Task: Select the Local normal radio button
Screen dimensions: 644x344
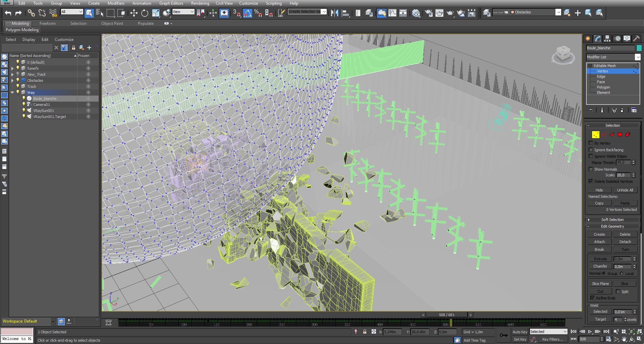Action: [622, 274]
